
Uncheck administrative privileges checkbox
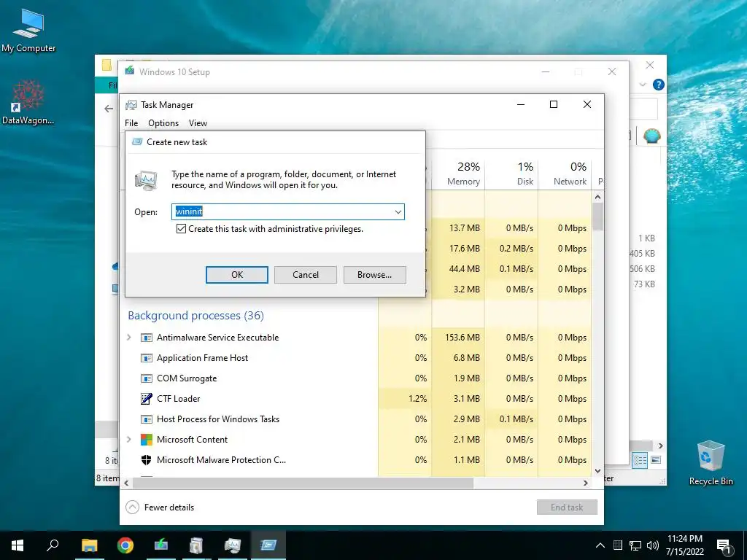[181, 229]
